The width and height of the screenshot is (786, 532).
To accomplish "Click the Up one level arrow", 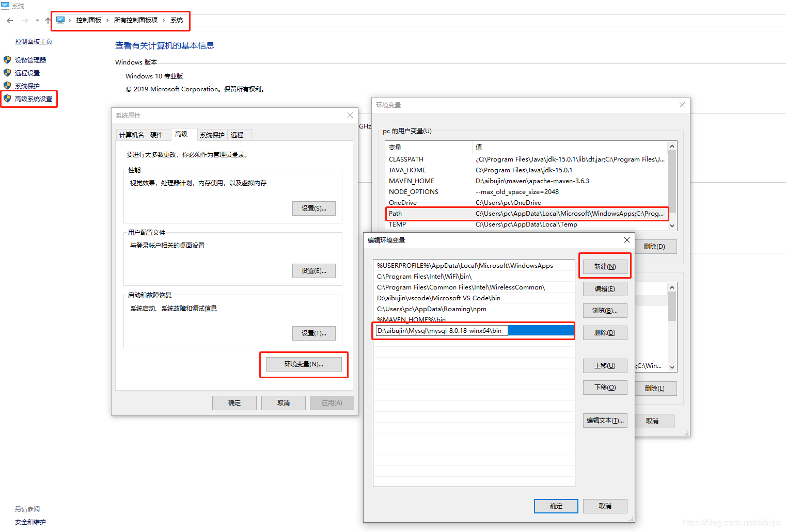I will tap(48, 21).
